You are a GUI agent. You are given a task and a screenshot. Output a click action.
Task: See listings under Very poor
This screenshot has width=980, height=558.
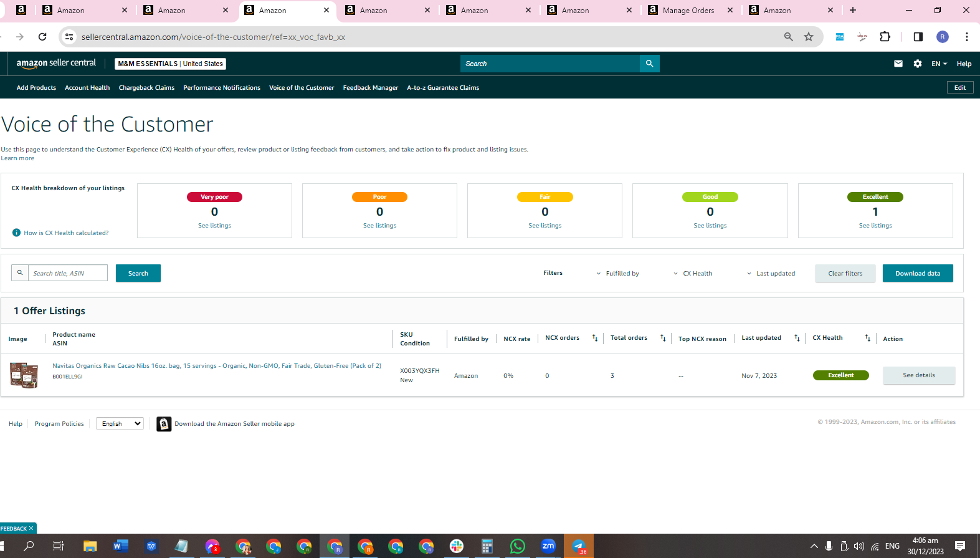pyautogui.click(x=214, y=226)
